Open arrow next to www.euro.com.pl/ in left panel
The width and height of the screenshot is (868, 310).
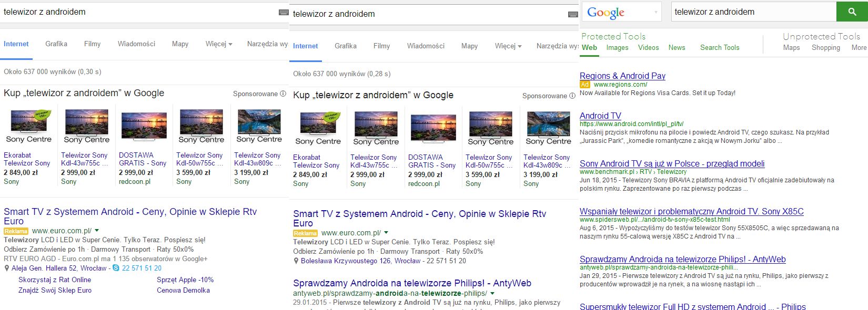97,231
